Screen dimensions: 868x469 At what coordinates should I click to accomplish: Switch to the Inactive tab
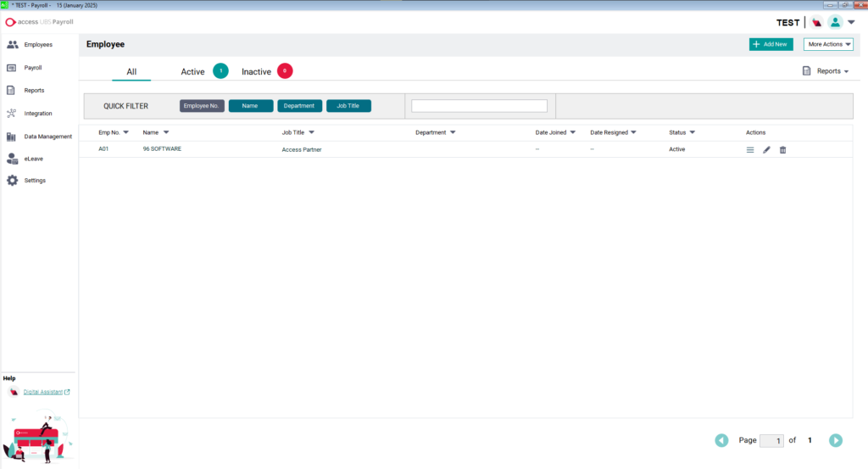click(256, 72)
